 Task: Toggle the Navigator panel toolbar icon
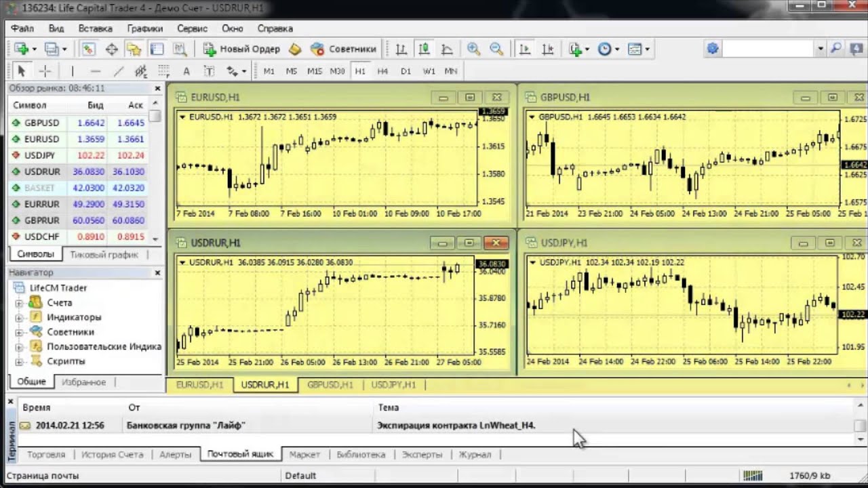[x=134, y=49]
